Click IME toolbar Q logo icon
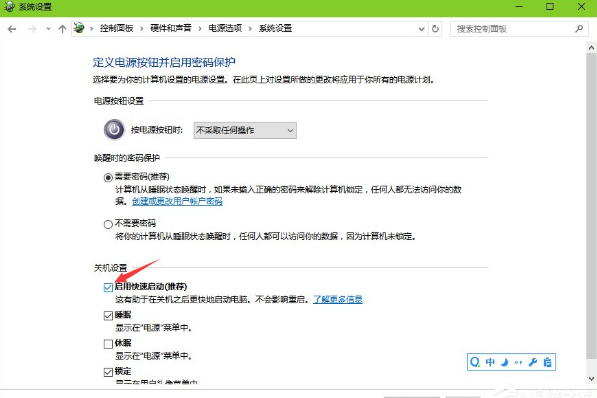Screen dimensions: 597x398 pos(475,362)
